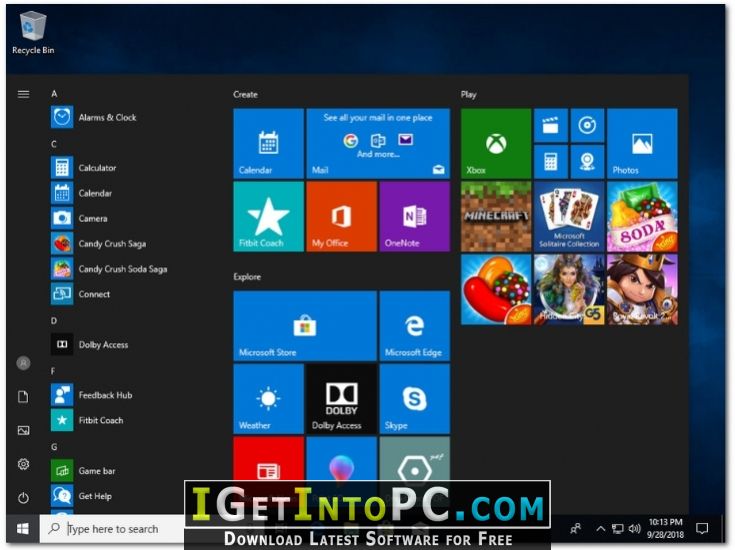Open the small Calculator tile
The height and width of the screenshot is (550, 735).
pyautogui.click(x=551, y=162)
